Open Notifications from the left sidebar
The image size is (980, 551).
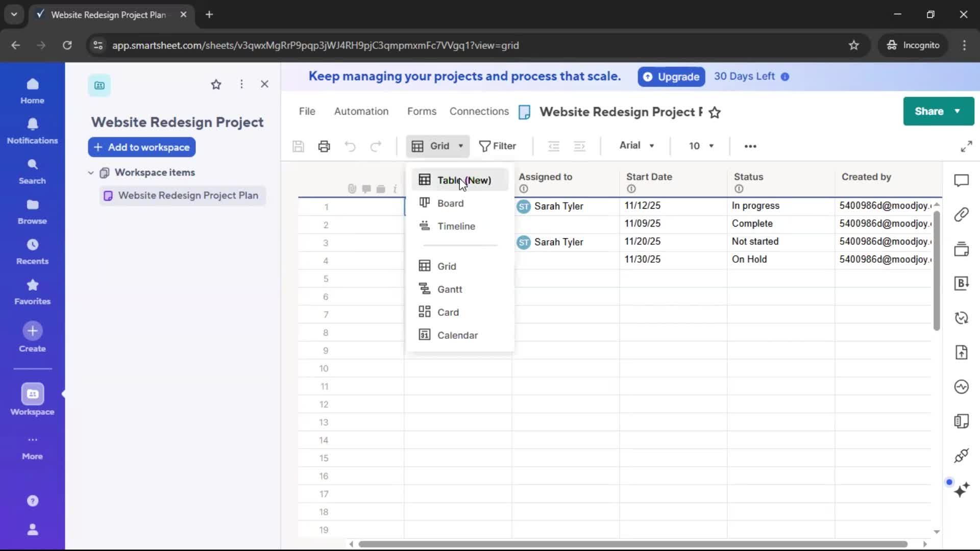(x=32, y=131)
